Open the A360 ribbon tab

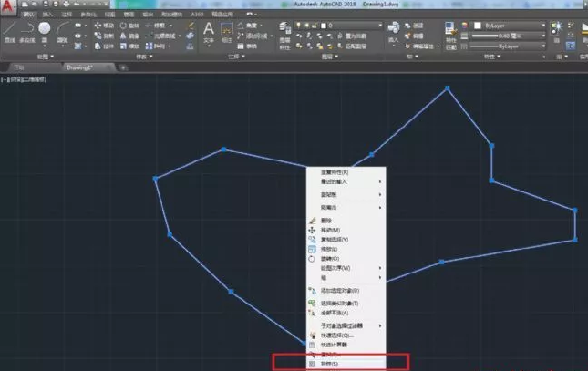pyautogui.click(x=197, y=15)
